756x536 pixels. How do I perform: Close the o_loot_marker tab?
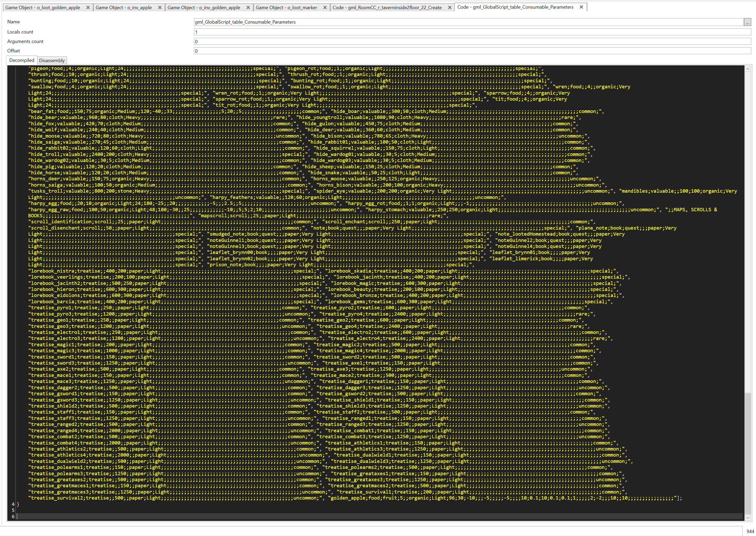tap(325, 8)
